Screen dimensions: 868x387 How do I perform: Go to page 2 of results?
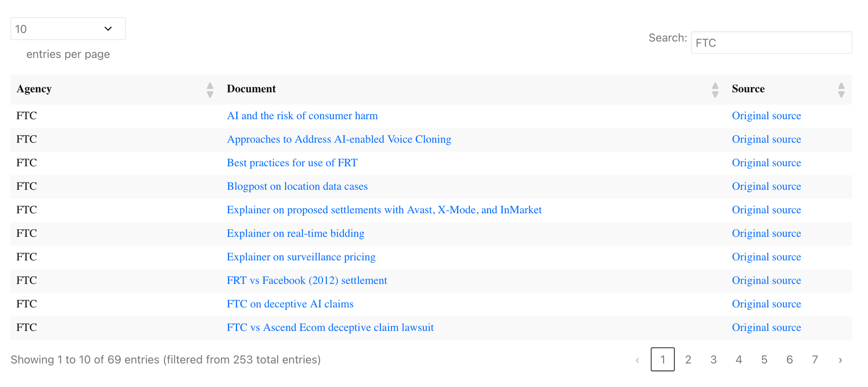point(688,360)
